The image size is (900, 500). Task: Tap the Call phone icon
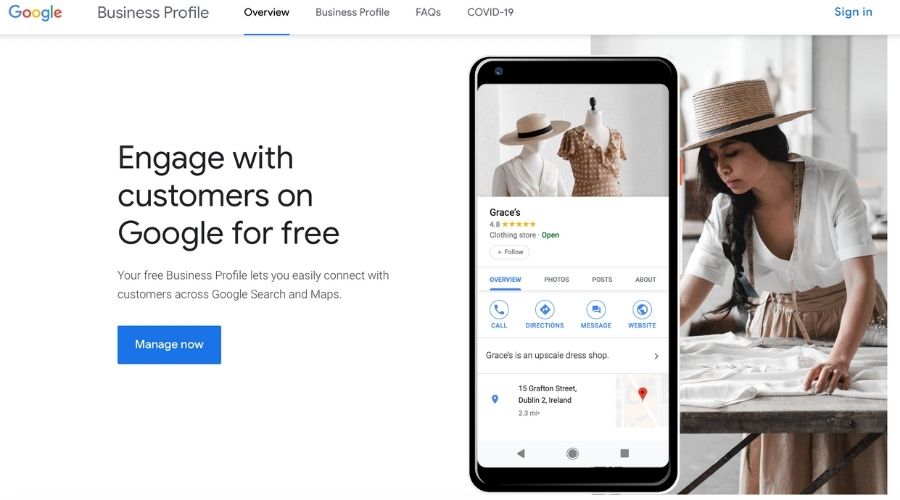499,310
